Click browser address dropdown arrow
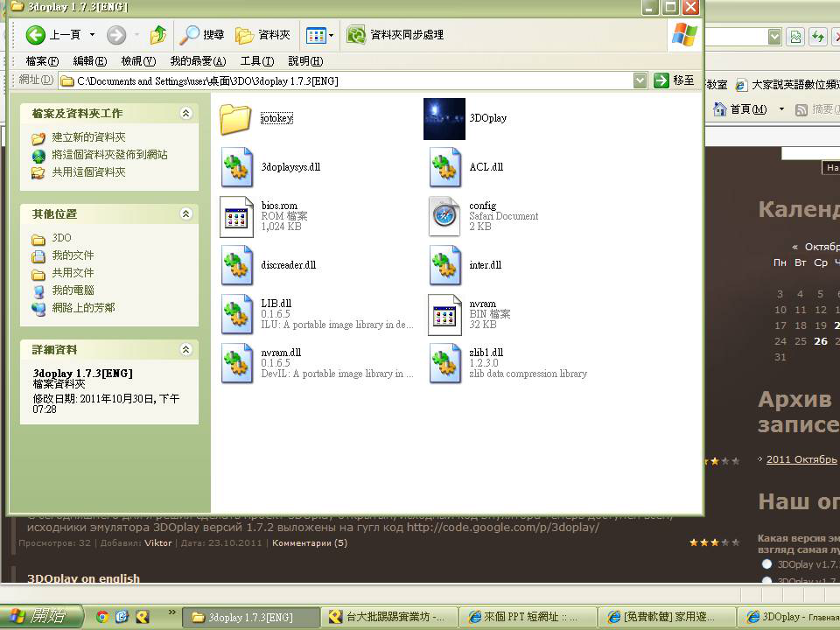 774,37
